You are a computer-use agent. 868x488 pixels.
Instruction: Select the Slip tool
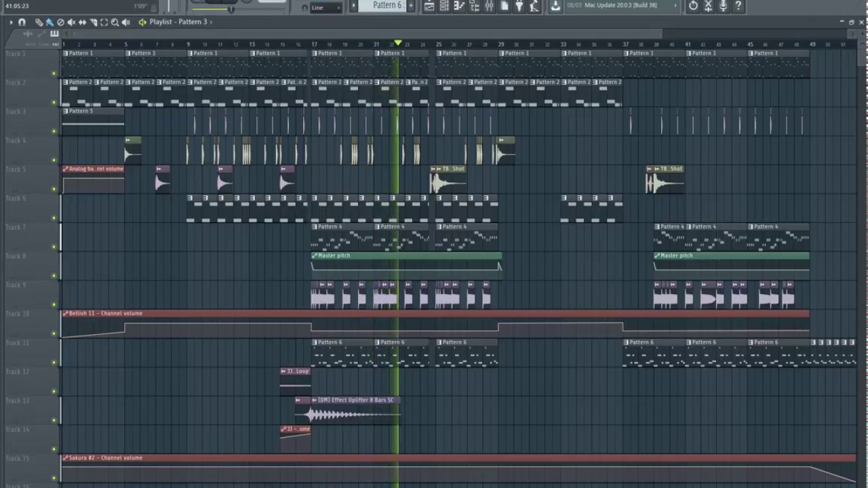tap(82, 22)
